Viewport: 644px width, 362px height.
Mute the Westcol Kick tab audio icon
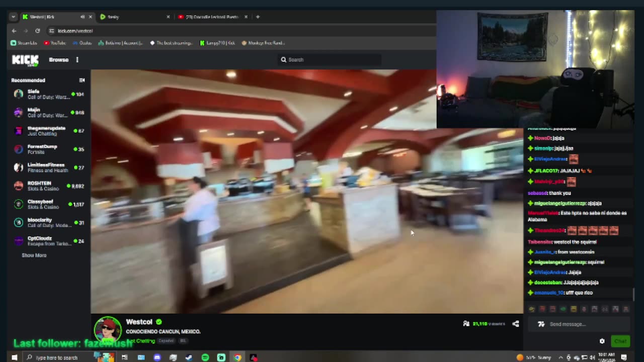(83, 17)
